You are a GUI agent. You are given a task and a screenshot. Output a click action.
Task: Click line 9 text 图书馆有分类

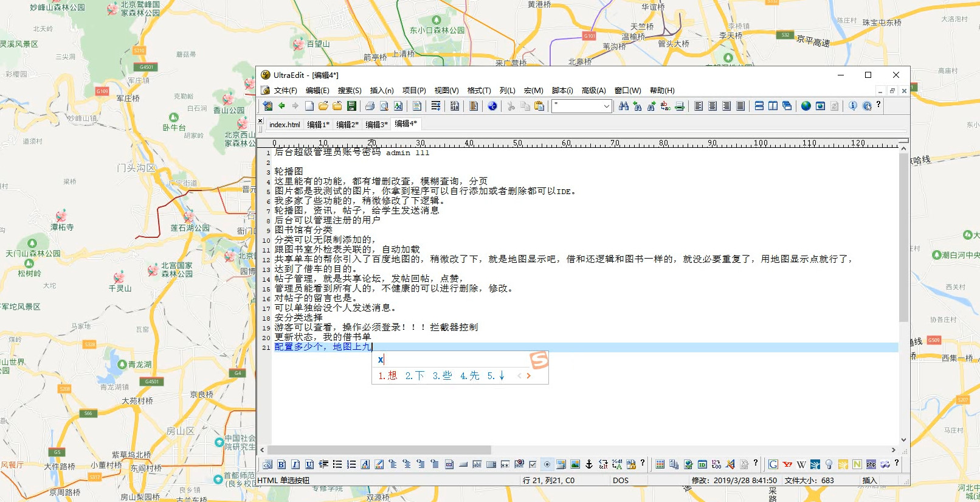coord(303,230)
